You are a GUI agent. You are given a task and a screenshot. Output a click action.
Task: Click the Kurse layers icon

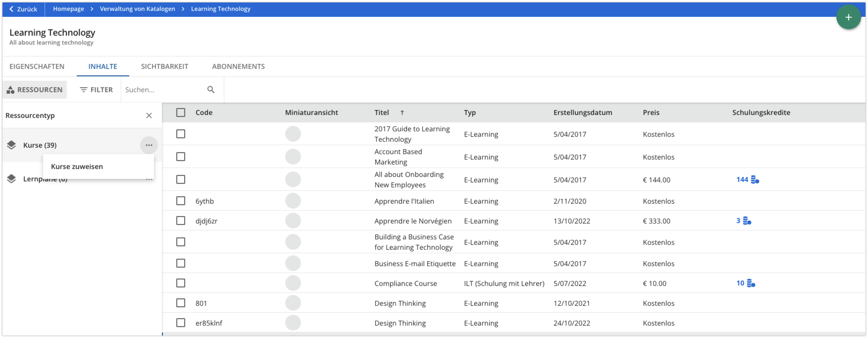click(x=11, y=145)
